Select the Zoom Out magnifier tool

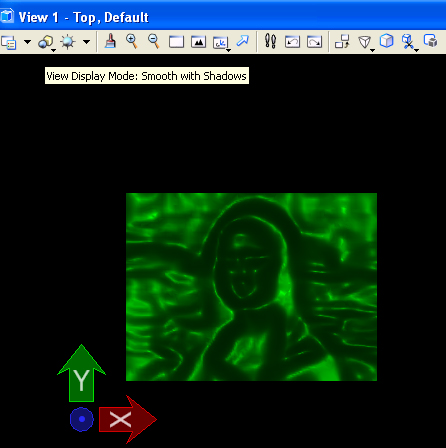pyautogui.click(x=154, y=41)
